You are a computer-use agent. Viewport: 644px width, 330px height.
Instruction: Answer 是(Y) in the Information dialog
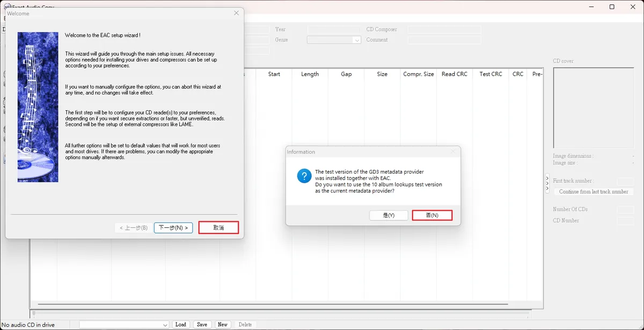point(389,215)
